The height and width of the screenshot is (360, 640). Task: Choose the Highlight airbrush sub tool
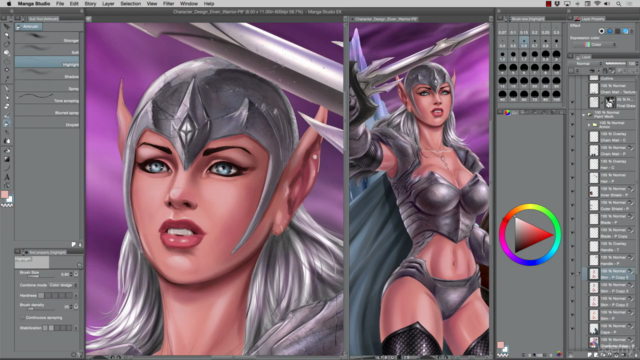pos(47,62)
